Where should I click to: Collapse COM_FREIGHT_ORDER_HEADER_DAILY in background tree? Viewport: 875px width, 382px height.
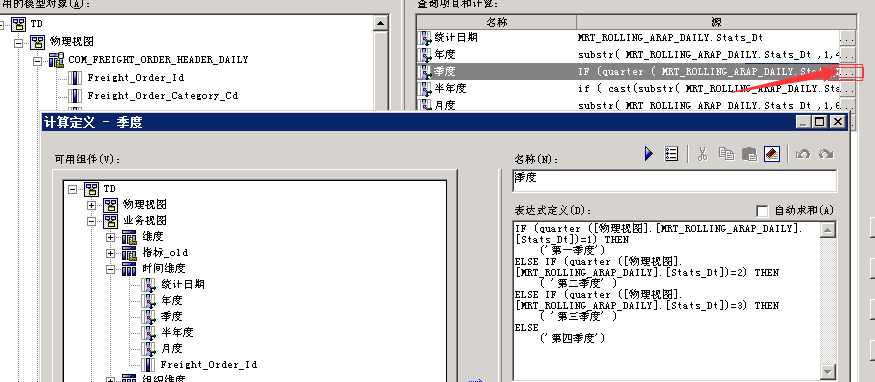coord(37,60)
